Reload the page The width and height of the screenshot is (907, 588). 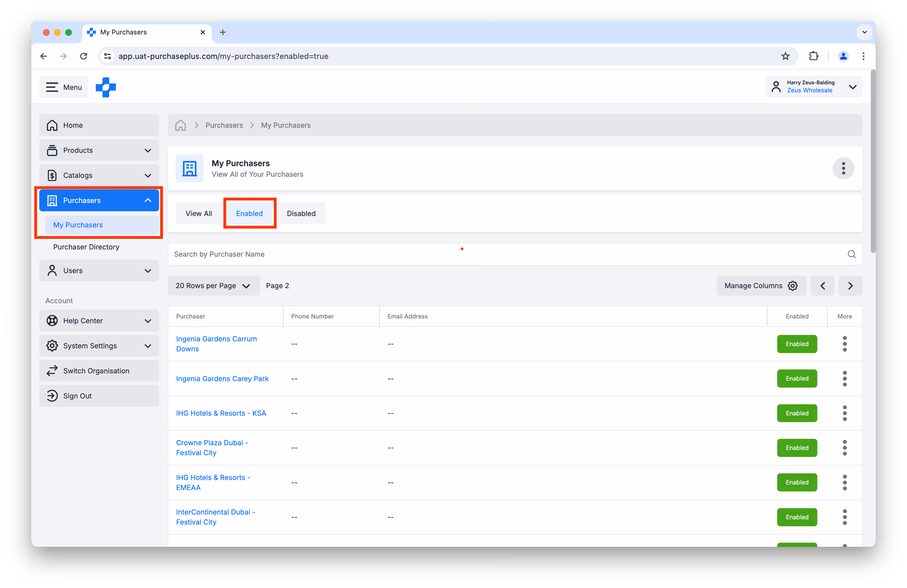coord(84,56)
